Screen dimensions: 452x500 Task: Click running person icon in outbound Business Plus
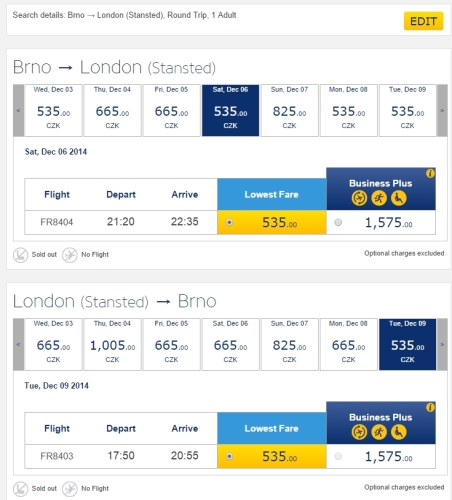tap(379, 198)
